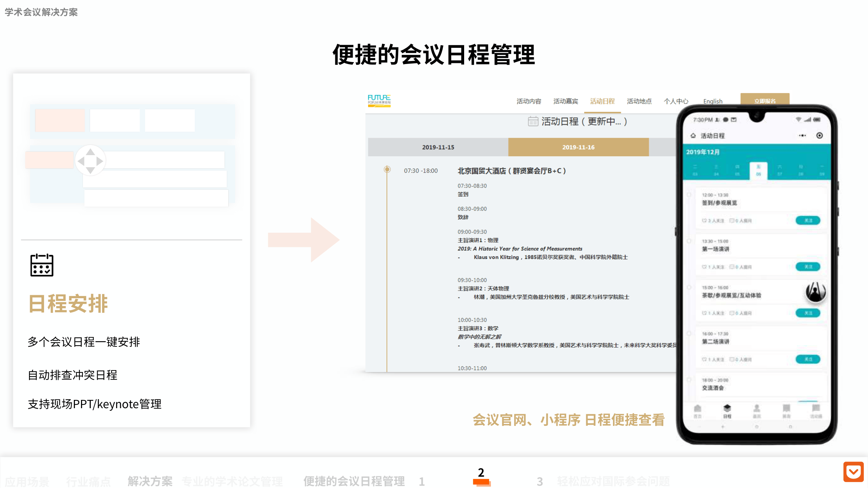Select page number 2 in bottom navigation
This screenshot has width=868, height=488.
(481, 473)
